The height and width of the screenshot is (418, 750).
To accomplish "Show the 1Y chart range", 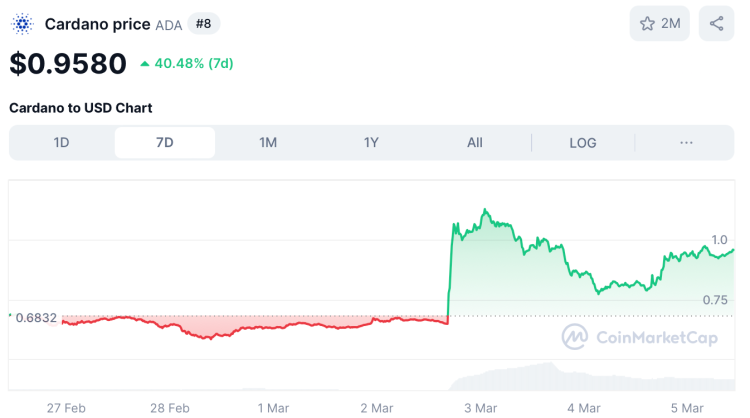I will [371, 143].
